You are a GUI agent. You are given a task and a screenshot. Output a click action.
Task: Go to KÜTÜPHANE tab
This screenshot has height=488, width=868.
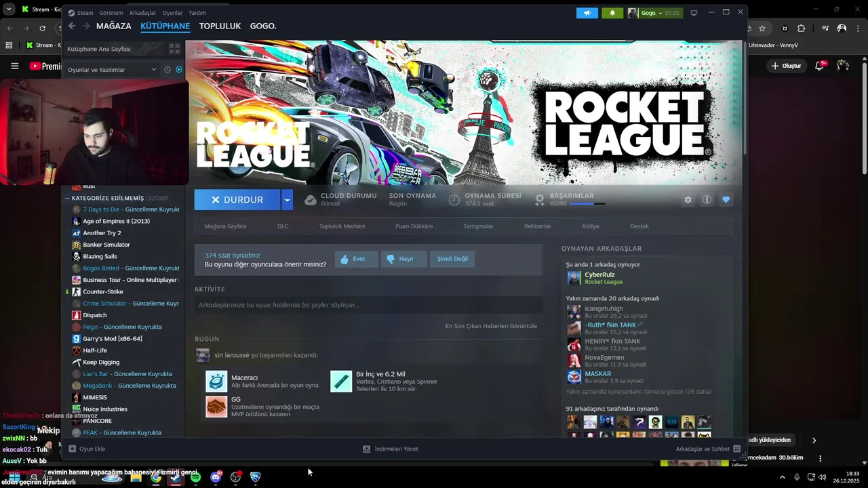165,26
